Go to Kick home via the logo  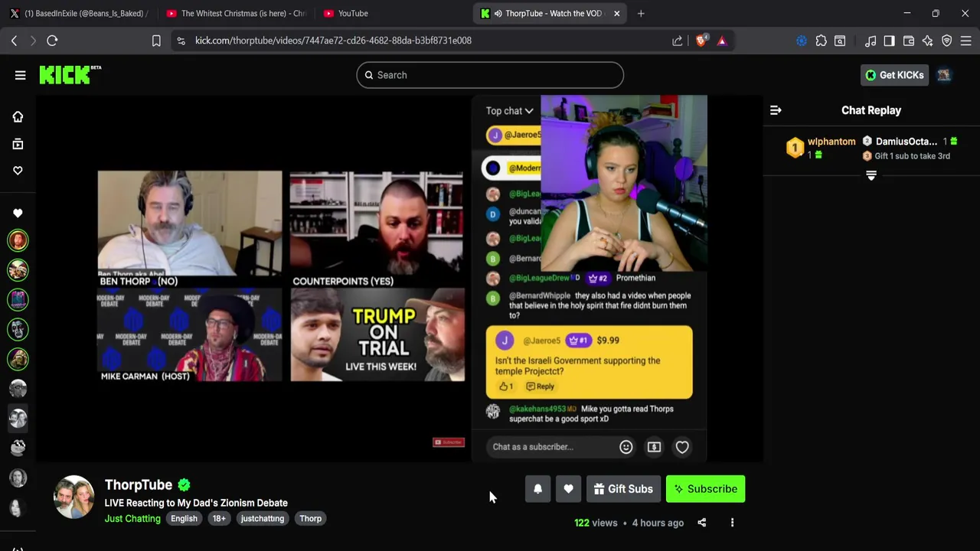click(x=70, y=74)
